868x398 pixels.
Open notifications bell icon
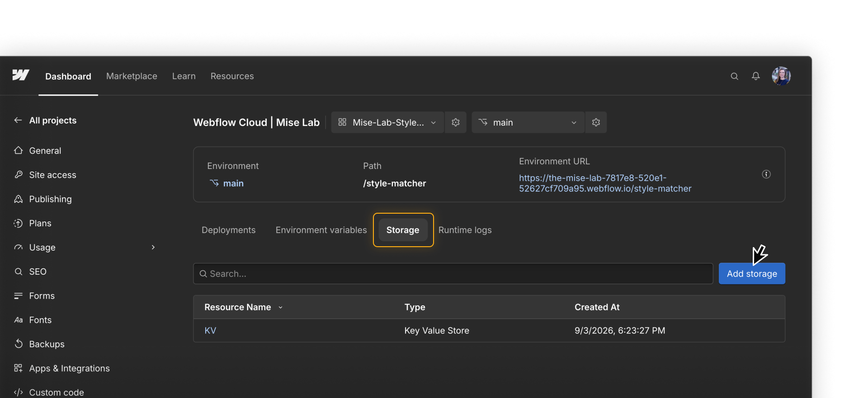point(755,76)
